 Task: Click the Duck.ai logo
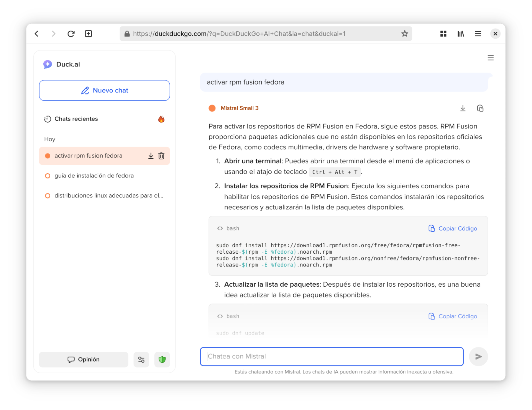[x=48, y=64]
